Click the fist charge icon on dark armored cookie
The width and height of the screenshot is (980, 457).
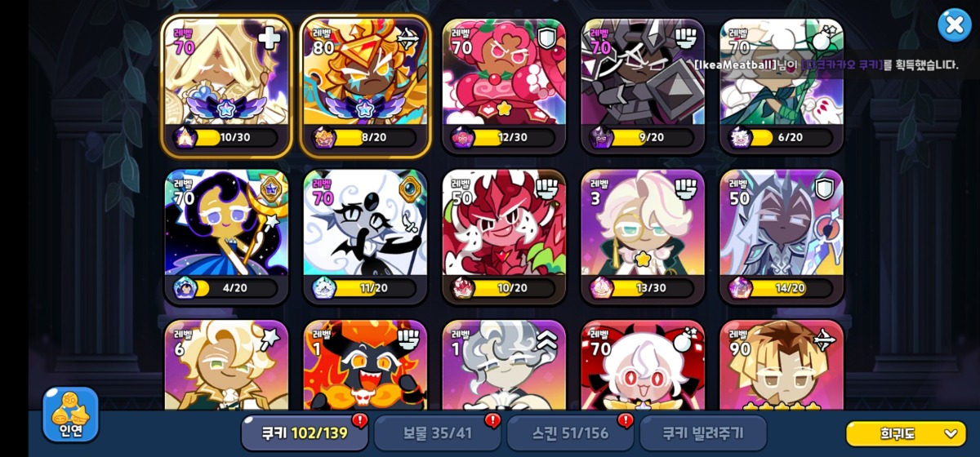click(685, 38)
